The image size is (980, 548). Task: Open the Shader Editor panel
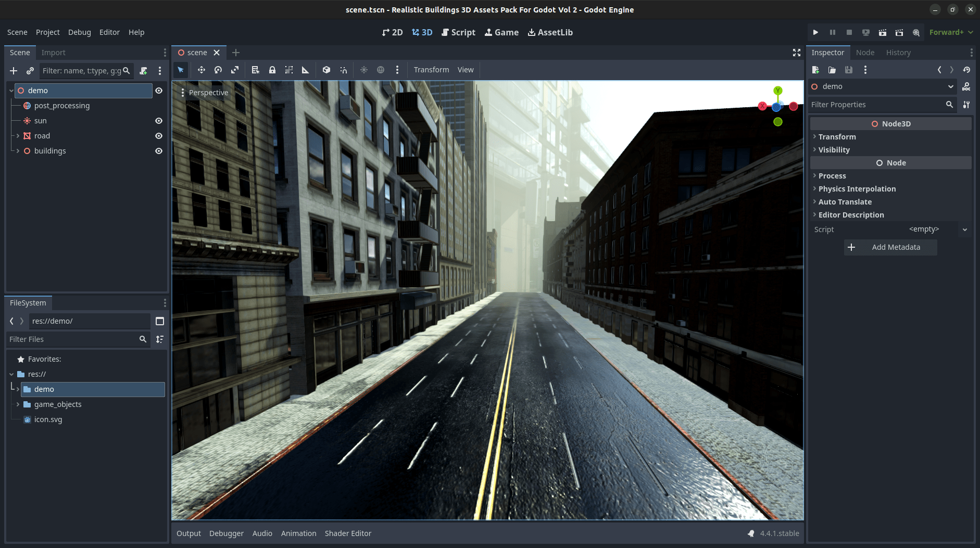348,533
